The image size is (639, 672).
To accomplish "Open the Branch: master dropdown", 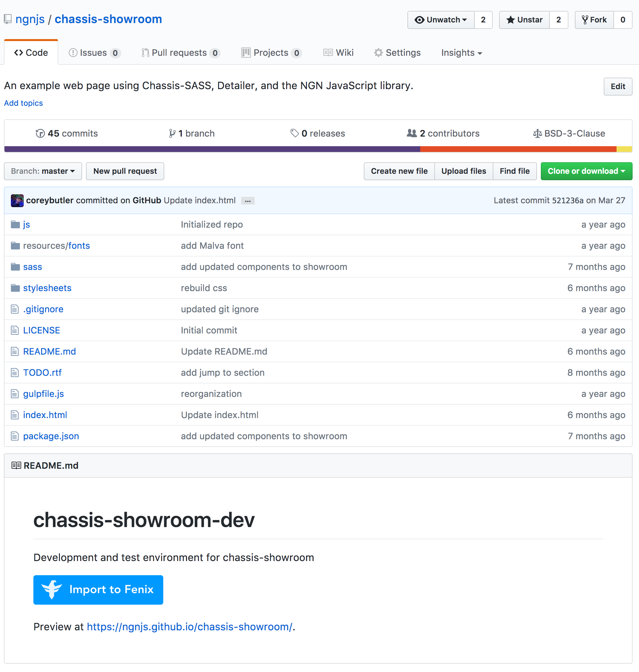I will 43,171.
